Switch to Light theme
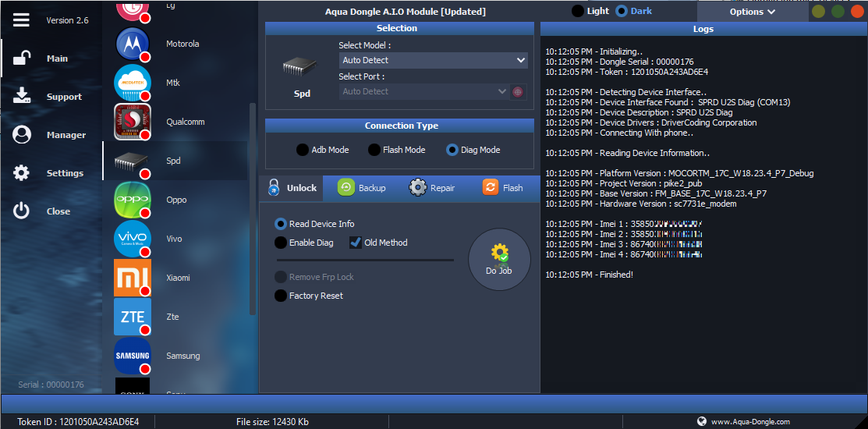The width and height of the screenshot is (868, 429). point(590,11)
